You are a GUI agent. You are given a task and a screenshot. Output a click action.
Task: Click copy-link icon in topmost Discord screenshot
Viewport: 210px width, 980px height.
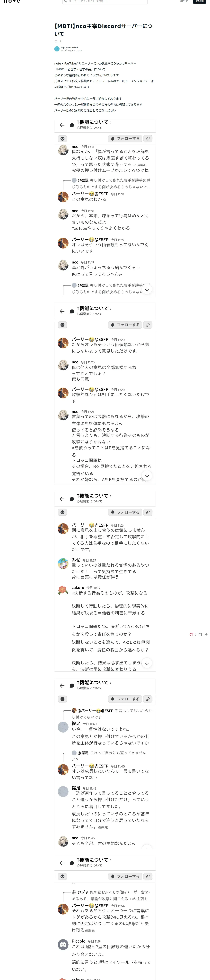148,139
